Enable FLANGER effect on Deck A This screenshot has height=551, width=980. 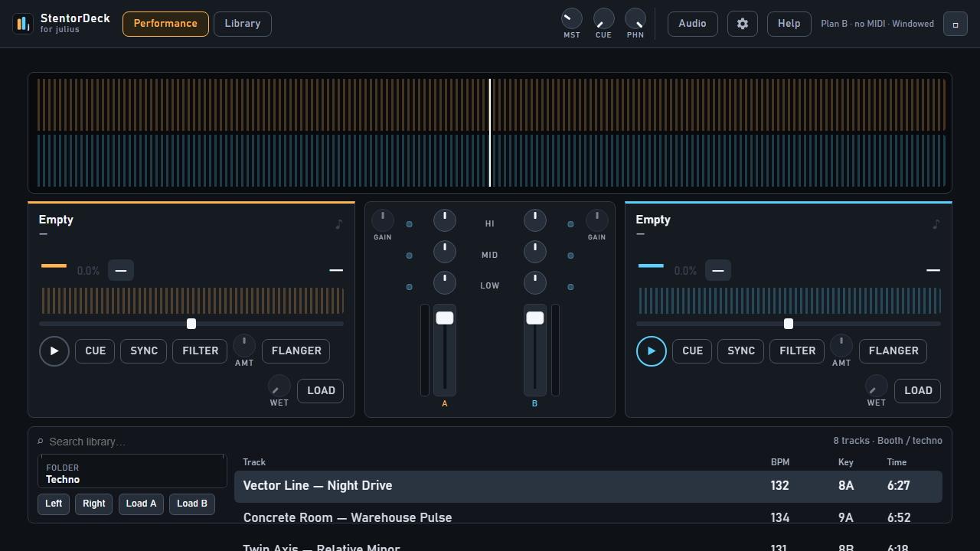(296, 351)
